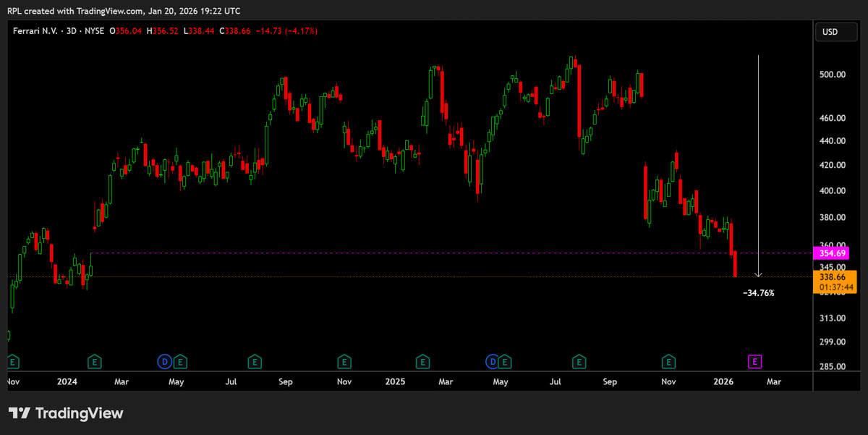Click the purple upcoming earnings marker near 2026
Image resolution: width=868 pixels, height=435 pixels.
pyautogui.click(x=754, y=361)
